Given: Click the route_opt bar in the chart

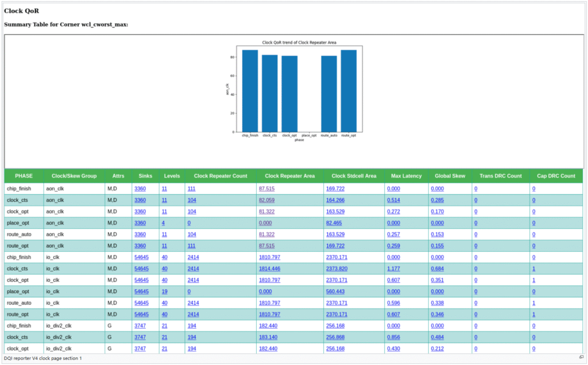Looking at the screenshot, I should click(349, 91).
